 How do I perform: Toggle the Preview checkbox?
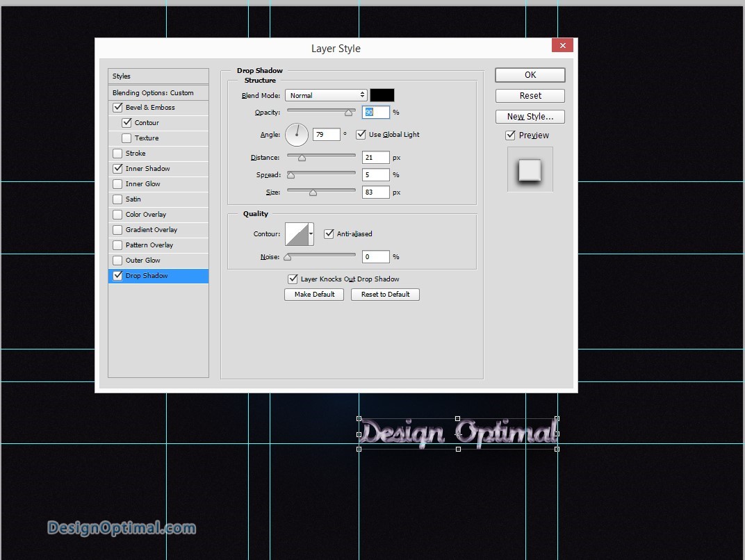click(510, 135)
